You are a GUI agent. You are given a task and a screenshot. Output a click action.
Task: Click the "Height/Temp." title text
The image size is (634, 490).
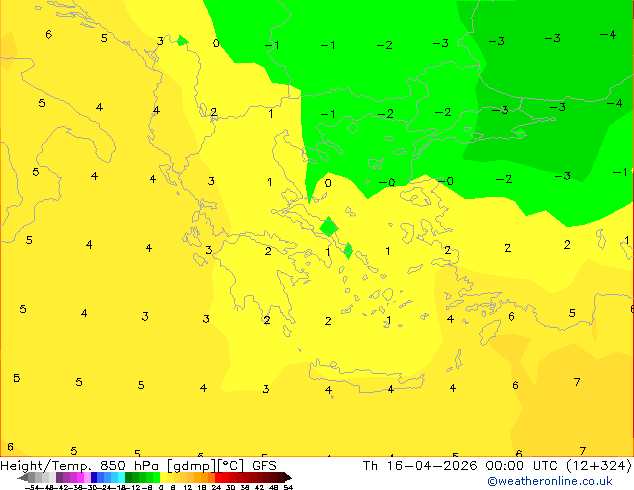coord(47,465)
